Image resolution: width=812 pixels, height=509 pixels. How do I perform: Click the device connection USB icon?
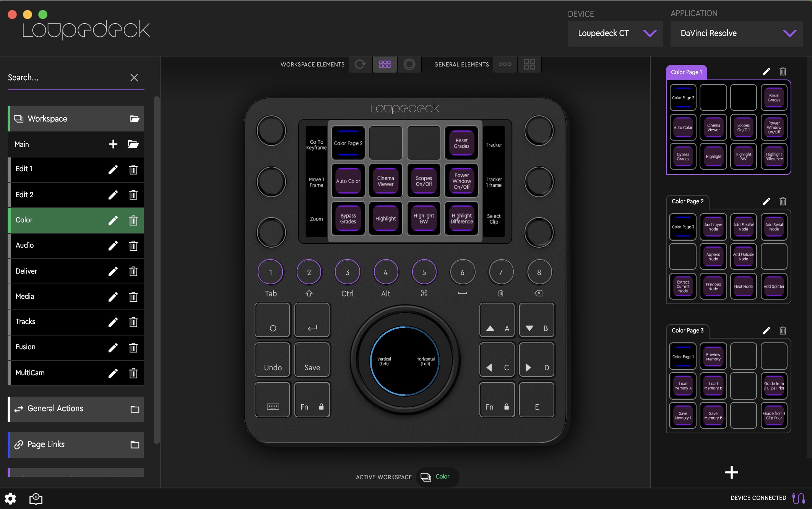point(799,498)
